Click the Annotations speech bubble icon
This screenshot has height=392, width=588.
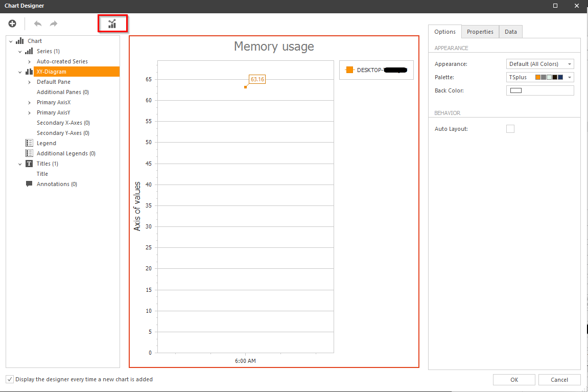coord(29,183)
